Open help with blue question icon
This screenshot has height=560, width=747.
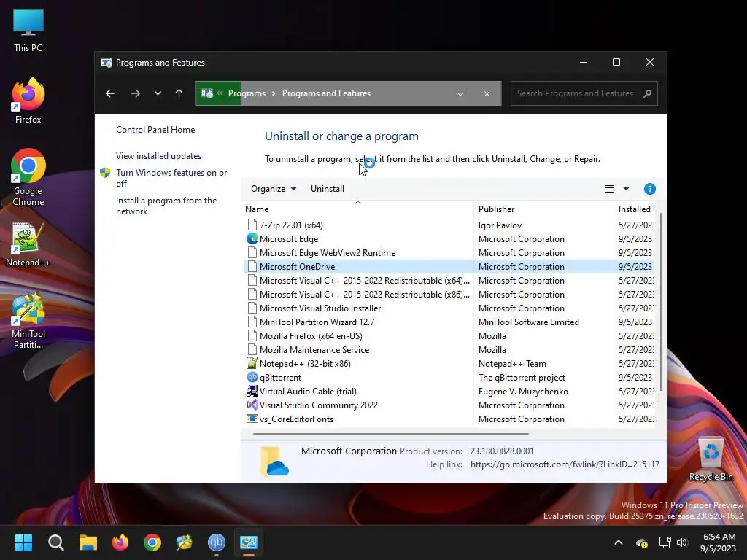[x=649, y=189]
